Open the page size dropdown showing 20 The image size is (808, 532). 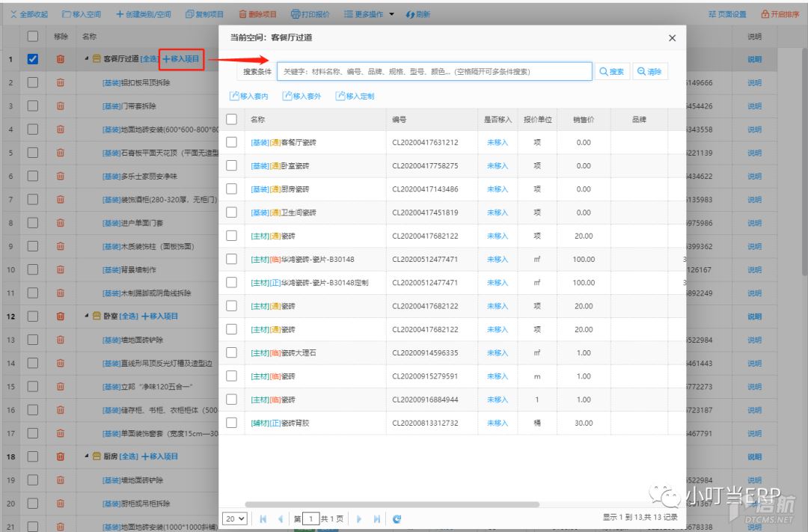pyautogui.click(x=234, y=519)
